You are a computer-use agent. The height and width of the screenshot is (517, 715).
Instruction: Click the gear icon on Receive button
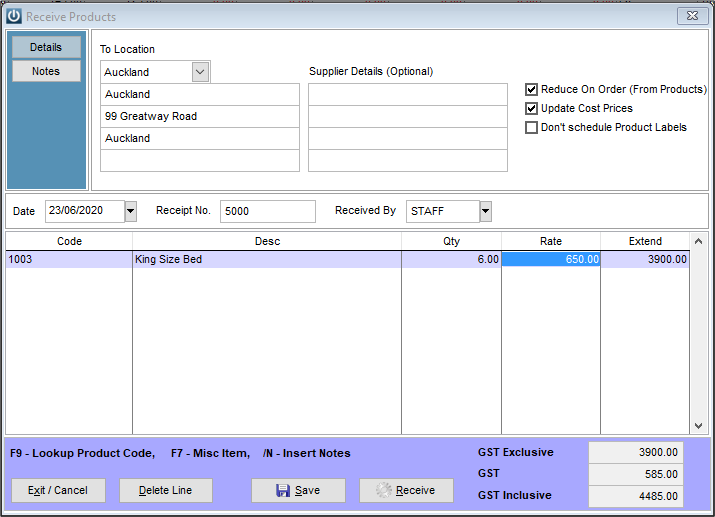coord(384,490)
